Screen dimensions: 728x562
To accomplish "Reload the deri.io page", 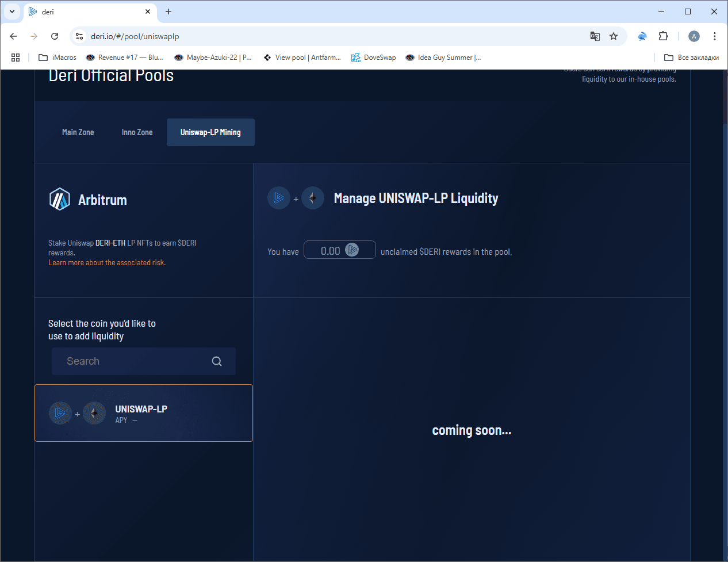I will [x=55, y=36].
